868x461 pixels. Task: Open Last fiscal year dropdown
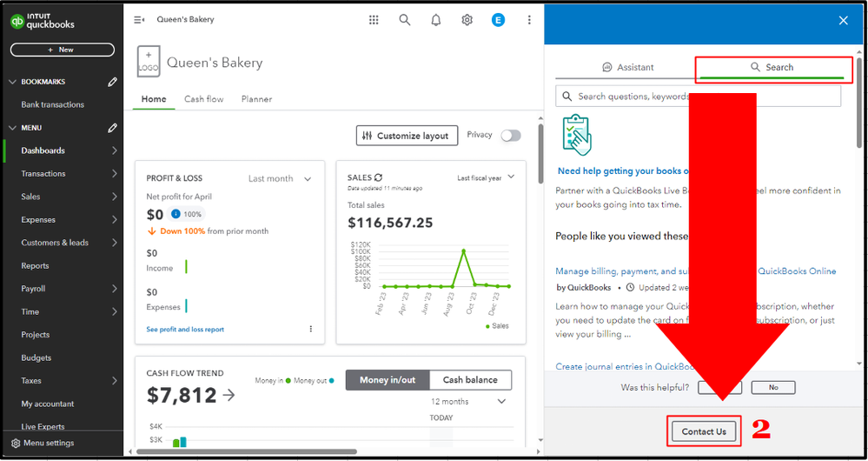coord(486,177)
